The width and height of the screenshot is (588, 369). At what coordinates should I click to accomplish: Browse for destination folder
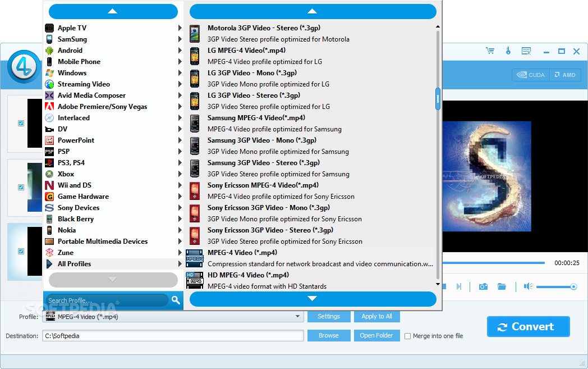pos(329,336)
